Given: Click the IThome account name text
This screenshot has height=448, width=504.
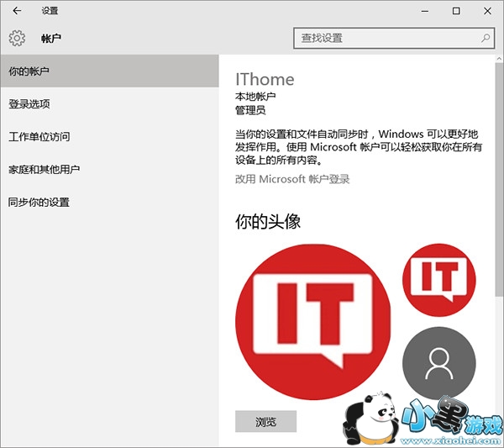Looking at the screenshot, I should [265, 79].
